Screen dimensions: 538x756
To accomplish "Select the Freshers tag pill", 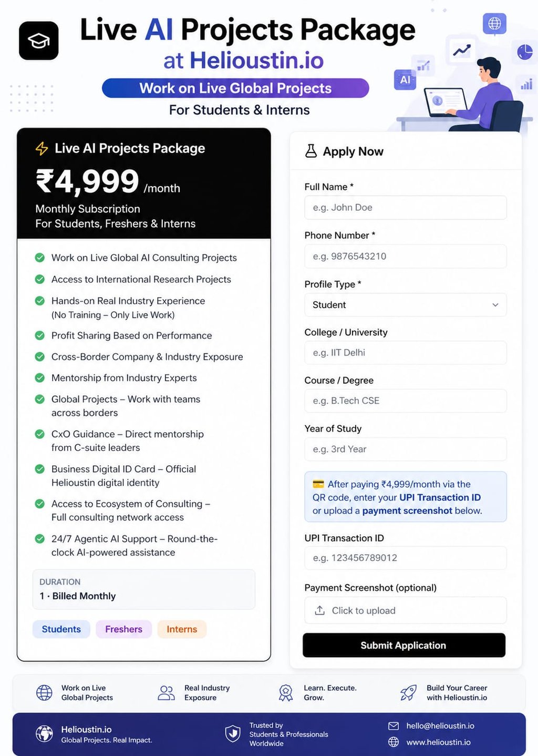I will (x=123, y=629).
